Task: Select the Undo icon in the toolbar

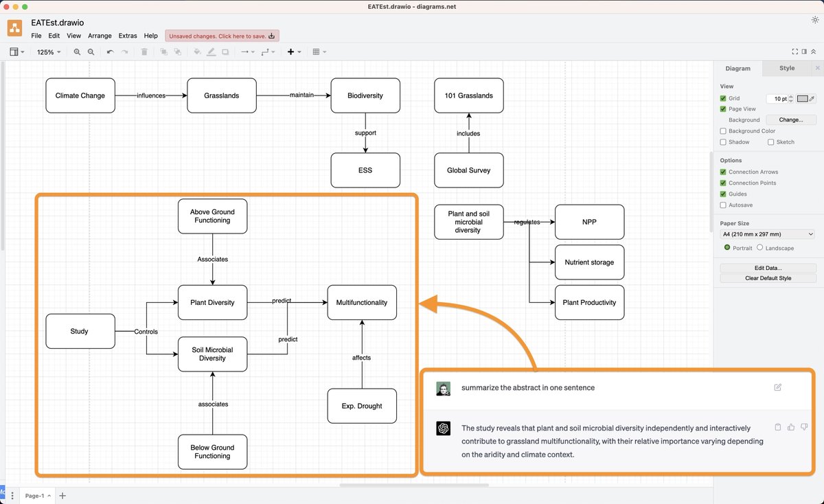Action: [x=110, y=51]
